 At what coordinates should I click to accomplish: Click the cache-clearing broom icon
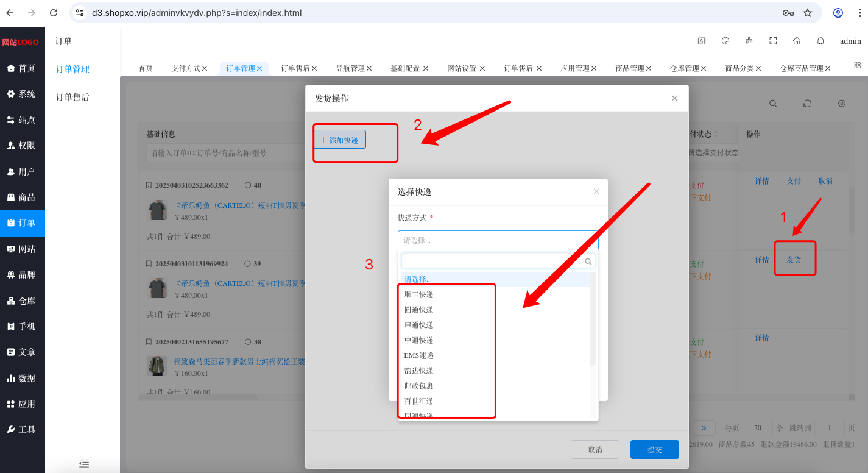click(749, 41)
